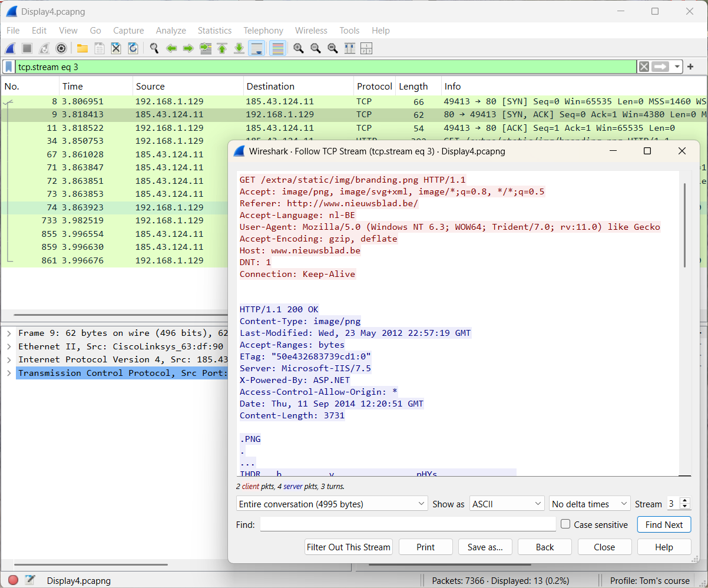Add a display filter button with plus
The width and height of the screenshot is (708, 588).
pyautogui.click(x=690, y=67)
